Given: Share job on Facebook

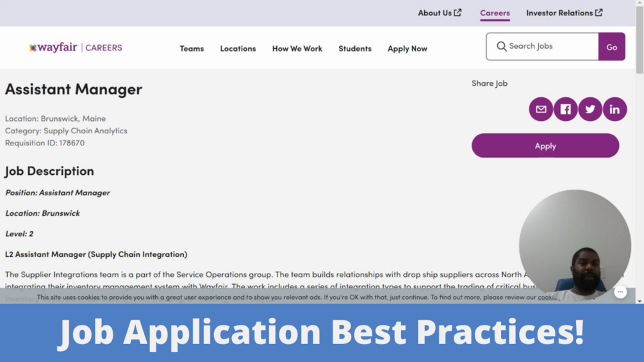Looking at the screenshot, I should [x=566, y=109].
